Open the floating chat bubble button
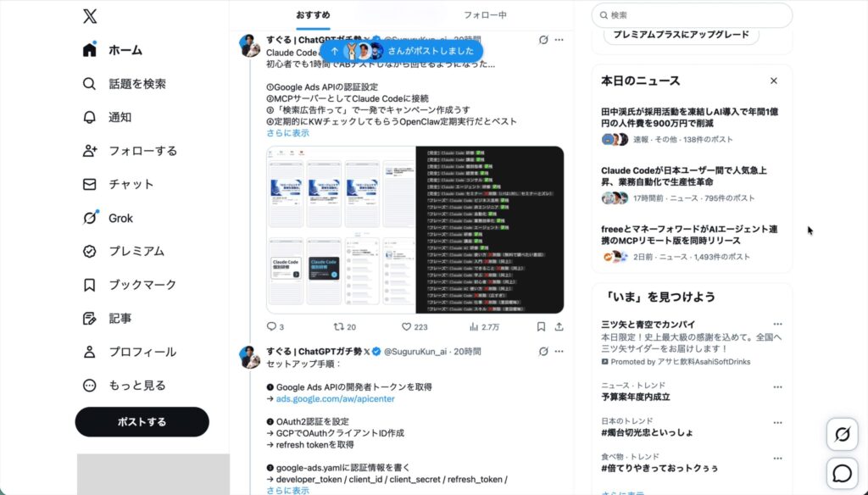This screenshot has height=495, width=868. (842, 474)
